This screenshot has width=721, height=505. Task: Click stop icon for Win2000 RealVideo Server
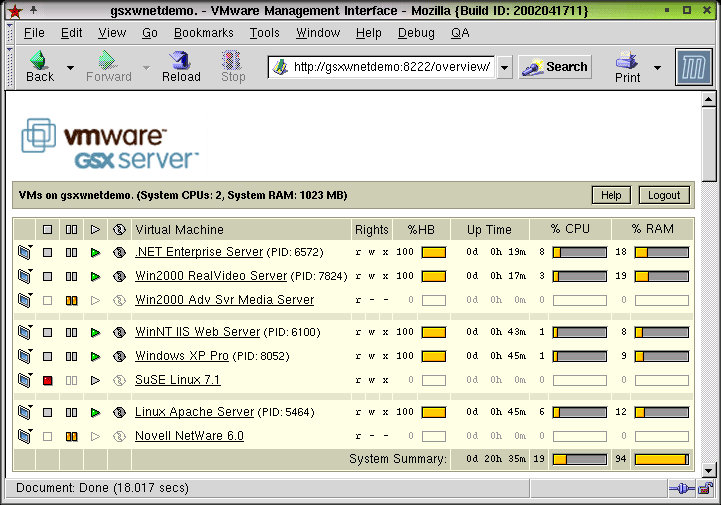pyautogui.click(x=47, y=276)
